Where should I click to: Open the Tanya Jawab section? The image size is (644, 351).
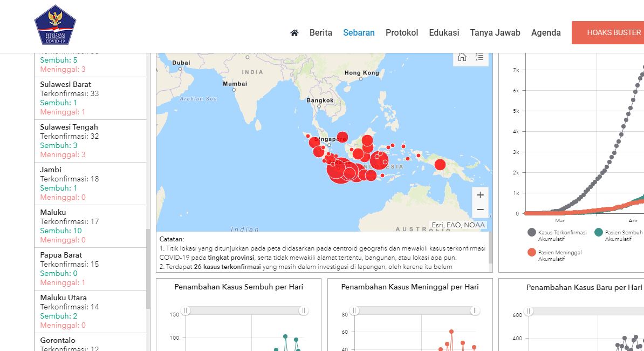[495, 33]
